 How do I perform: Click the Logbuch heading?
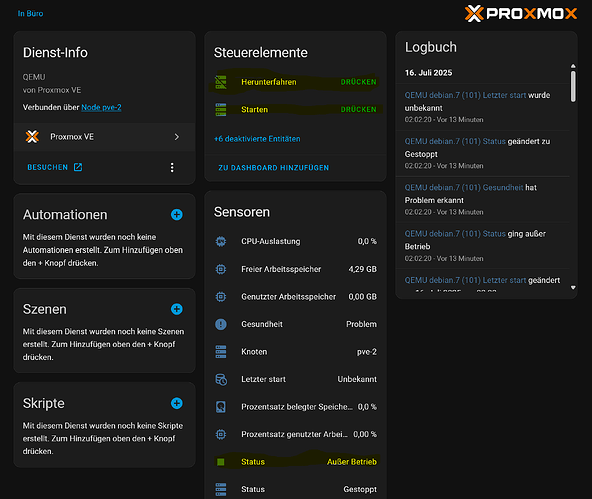[x=431, y=47]
